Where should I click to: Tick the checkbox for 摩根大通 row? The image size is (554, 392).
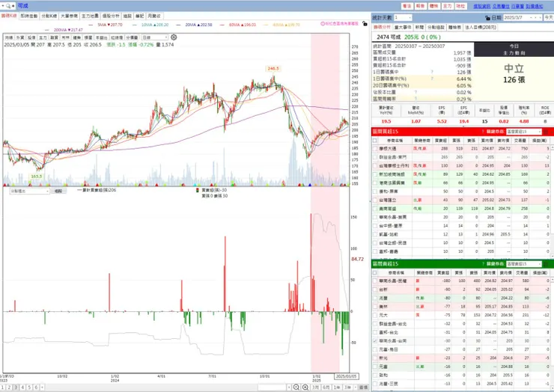(375, 149)
